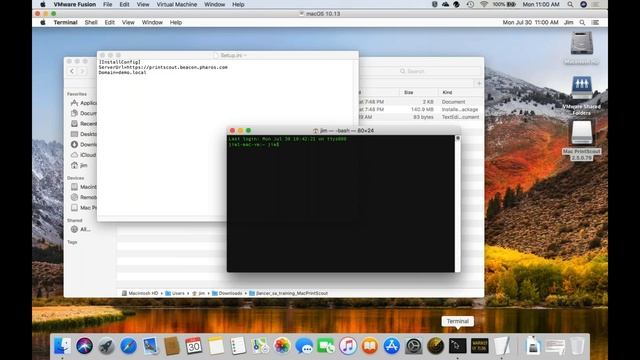Open Messages speech bubble in Dock
Image resolution: width=640 pixels, height=360 pixels.
click(304, 346)
